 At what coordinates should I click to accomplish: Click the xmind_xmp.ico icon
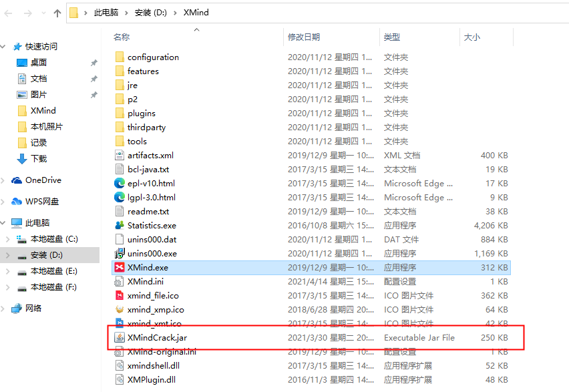(120, 310)
